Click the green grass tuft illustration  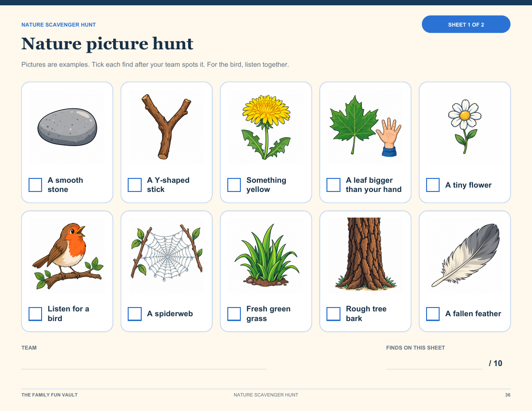point(266,256)
